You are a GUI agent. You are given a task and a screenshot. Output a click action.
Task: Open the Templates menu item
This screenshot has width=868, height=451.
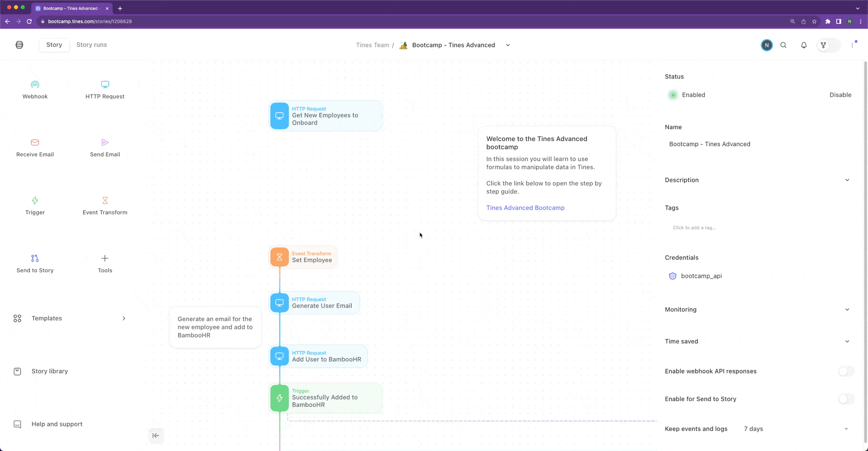coord(69,319)
